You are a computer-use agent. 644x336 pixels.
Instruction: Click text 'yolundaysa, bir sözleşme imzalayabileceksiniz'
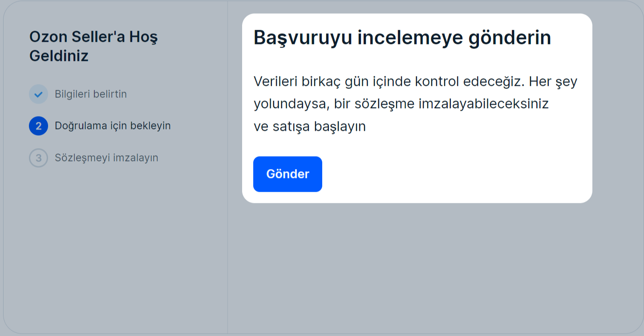401,104
